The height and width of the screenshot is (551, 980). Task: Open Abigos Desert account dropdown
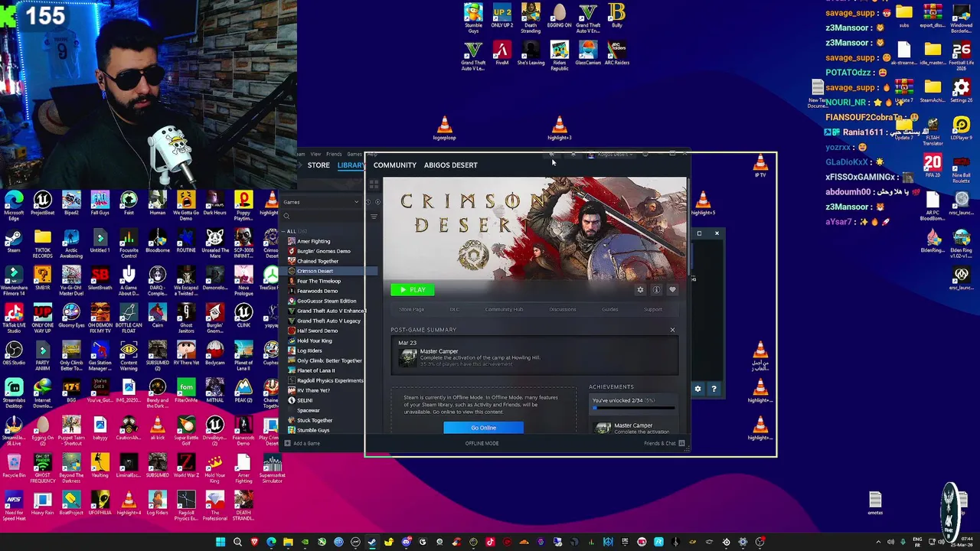coord(612,155)
